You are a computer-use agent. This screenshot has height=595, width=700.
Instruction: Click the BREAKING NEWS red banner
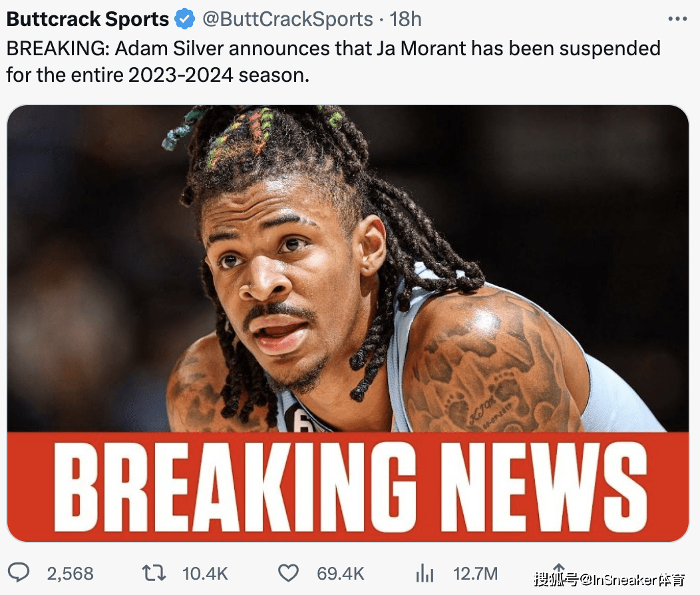click(x=348, y=487)
